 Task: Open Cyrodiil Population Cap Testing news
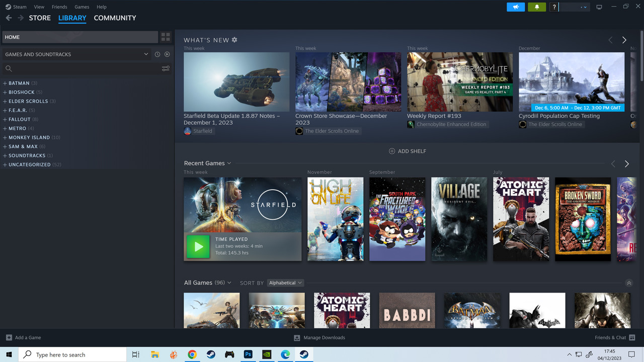pyautogui.click(x=559, y=116)
